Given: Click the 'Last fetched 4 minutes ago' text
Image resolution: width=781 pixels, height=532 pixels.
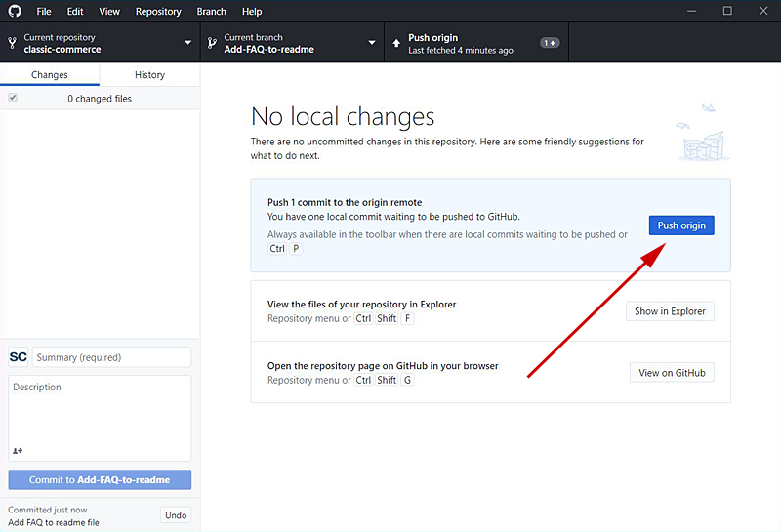Looking at the screenshot, I should point(461,51).
